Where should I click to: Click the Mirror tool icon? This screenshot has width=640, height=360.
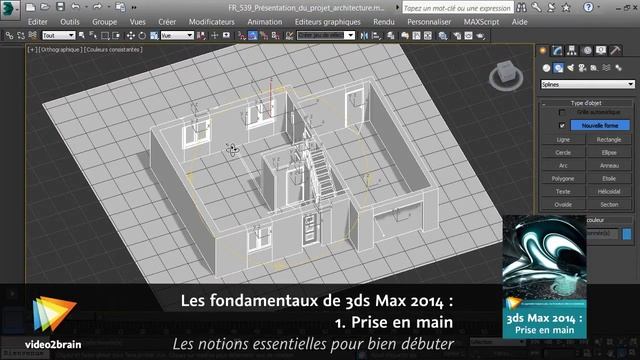[x=364, y=36]
